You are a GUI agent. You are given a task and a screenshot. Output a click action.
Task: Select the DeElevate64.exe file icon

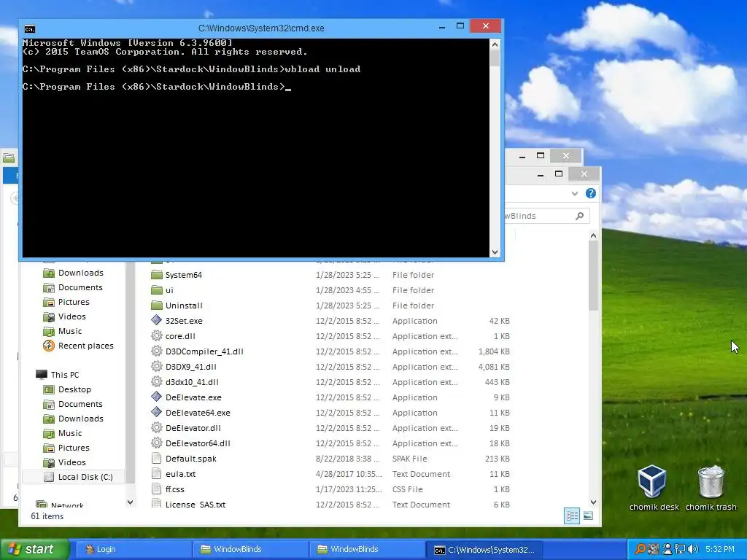(156, 412)
